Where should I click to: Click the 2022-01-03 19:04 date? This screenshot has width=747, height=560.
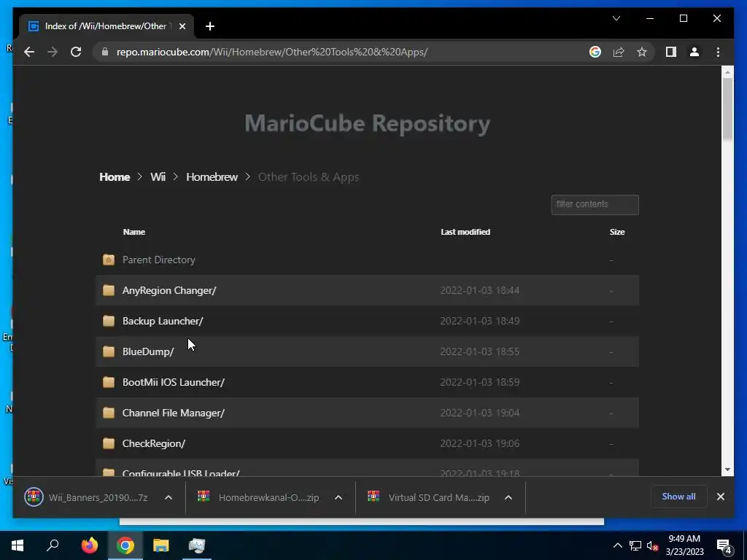pos(479,413)
